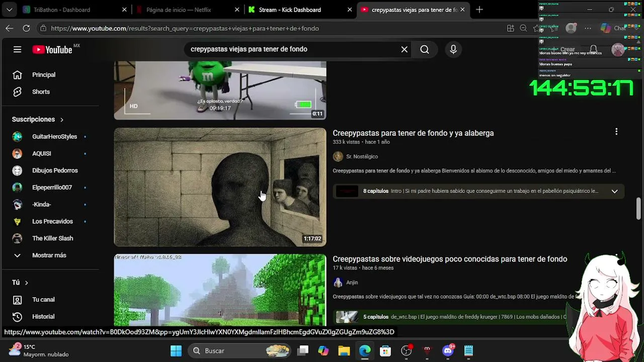
Task: Start voice search with the microphone
Action: coord(453,49)
